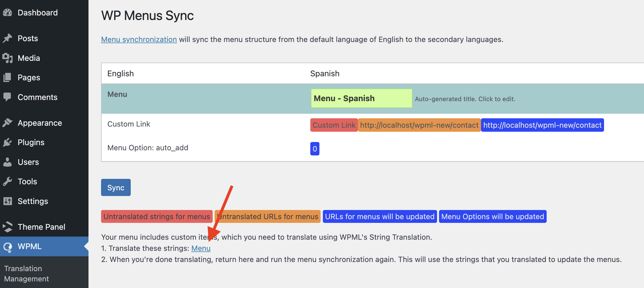Image resolution: width=644 pixels, height=288 pixels.
Task: Click the Media library icon
Action: click(7, 58)
